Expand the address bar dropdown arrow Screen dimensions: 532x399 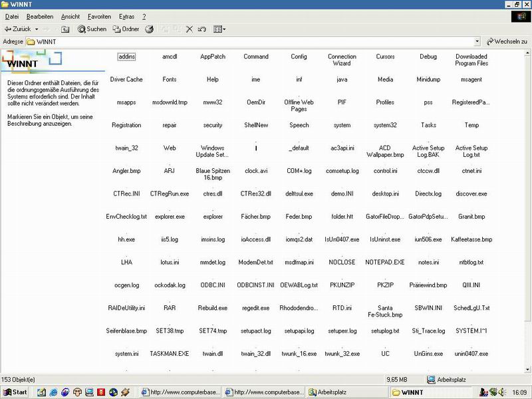477,42
